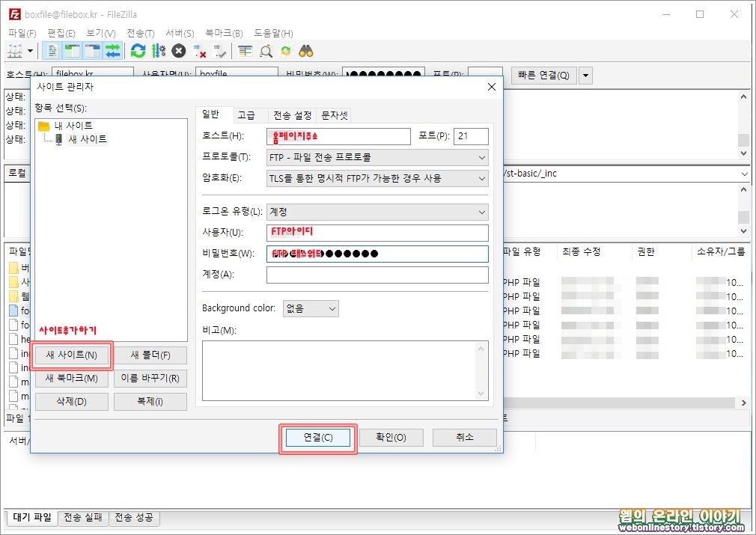
Task: Toggle the message log display icon
Action: coord(52,50)
